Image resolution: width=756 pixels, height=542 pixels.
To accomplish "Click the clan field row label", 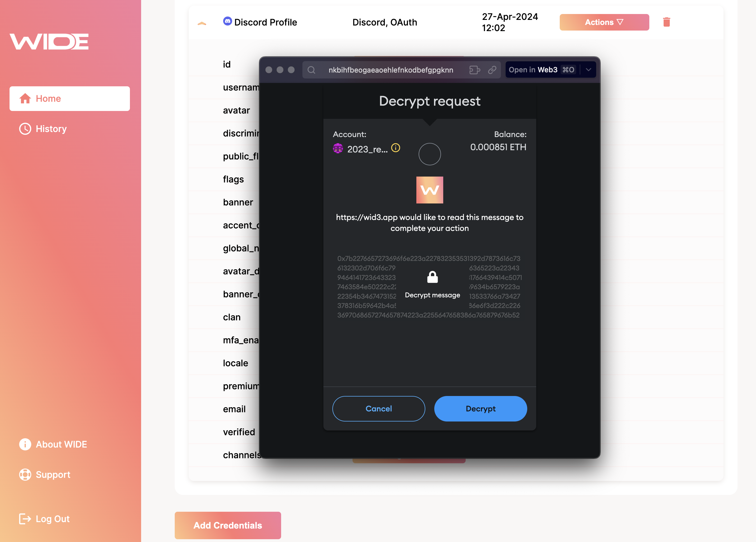I will click(x=232, y=317).
